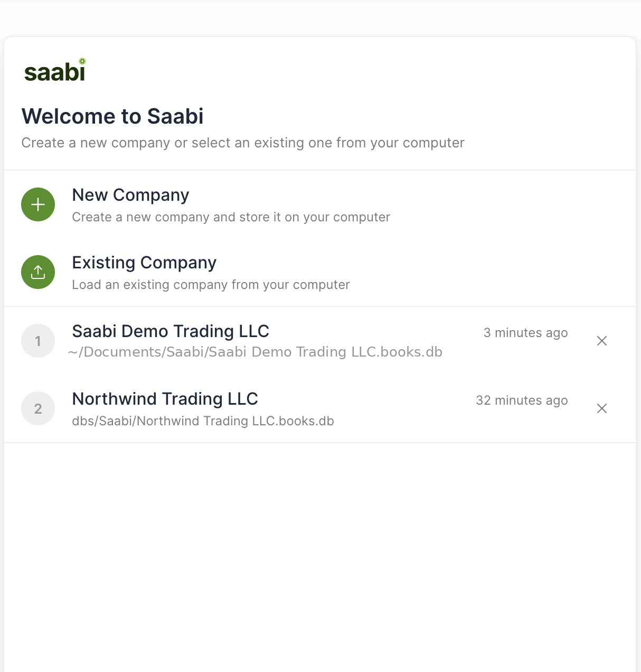Viewport: 641px width, 672px height.
Task: Click the Saabi Demo Trading LLC.books.db file path
Action: click(255, 352)
